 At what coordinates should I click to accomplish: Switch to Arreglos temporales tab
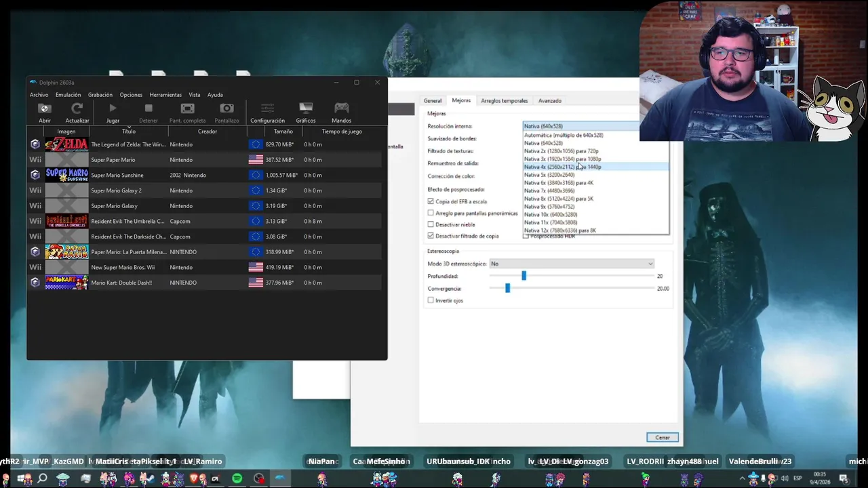point(504,100)
